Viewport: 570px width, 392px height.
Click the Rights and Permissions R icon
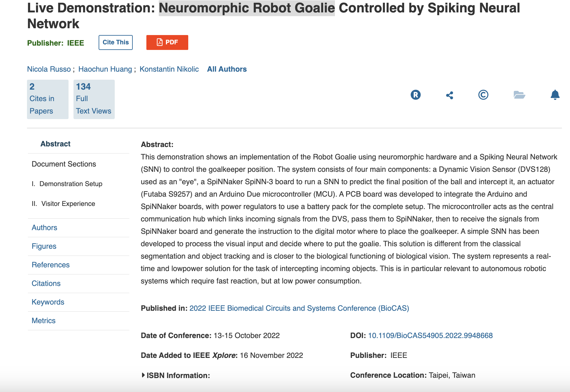[416, 95]
